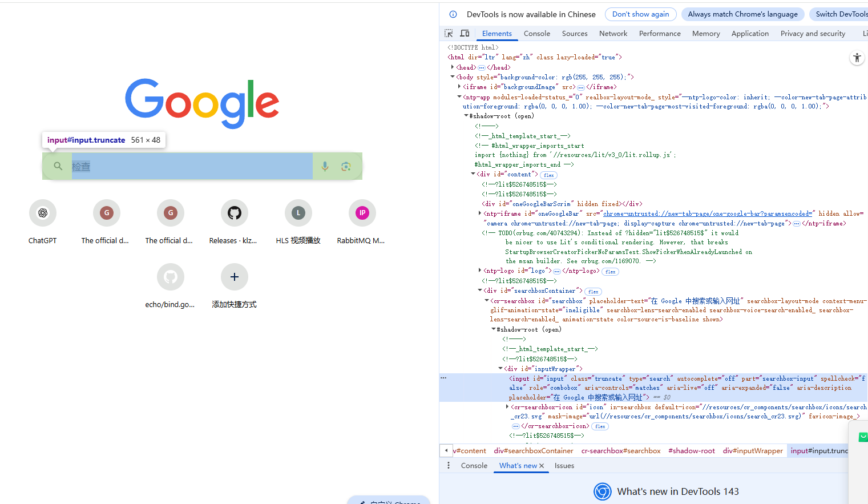Image resolution: width=868 pixels, height=504 pixels.
Task: Click the Don't show again button
Action: click(641, 14)
